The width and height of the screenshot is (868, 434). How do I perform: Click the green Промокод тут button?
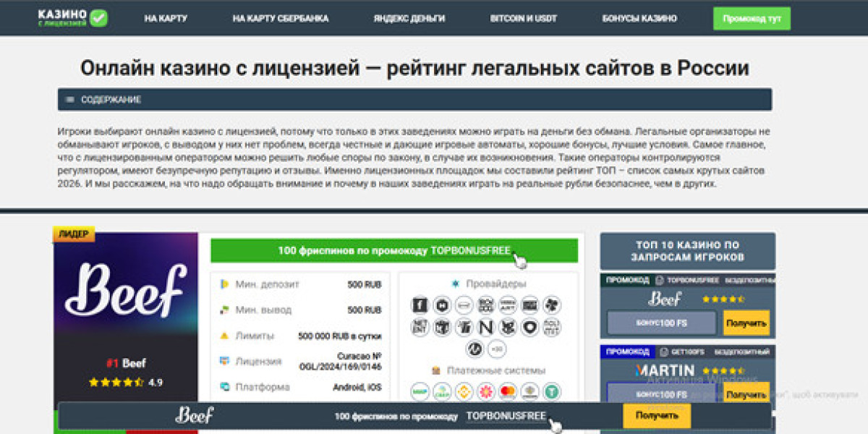tap(752, 18)
